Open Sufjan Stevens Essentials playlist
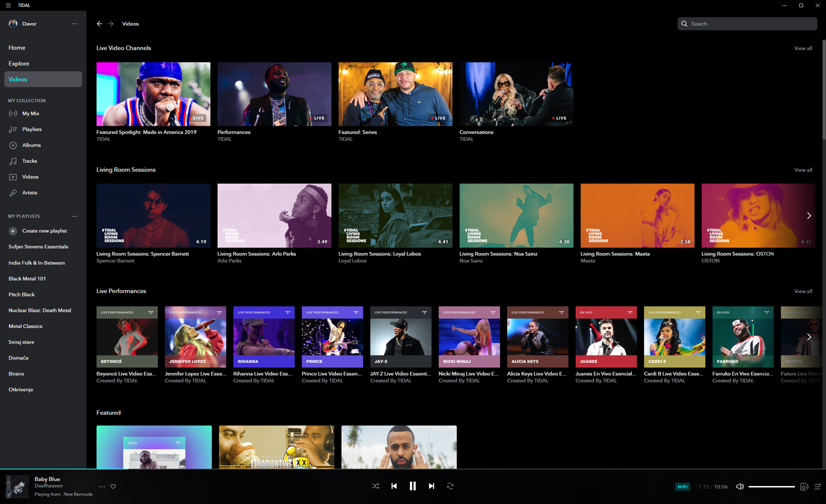 (38, 247)
